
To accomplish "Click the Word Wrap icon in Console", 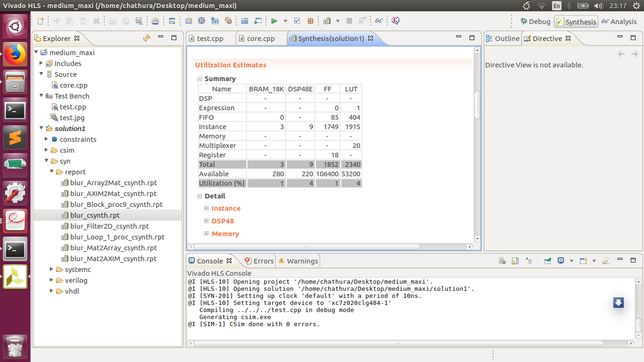I will click(528, 261).
